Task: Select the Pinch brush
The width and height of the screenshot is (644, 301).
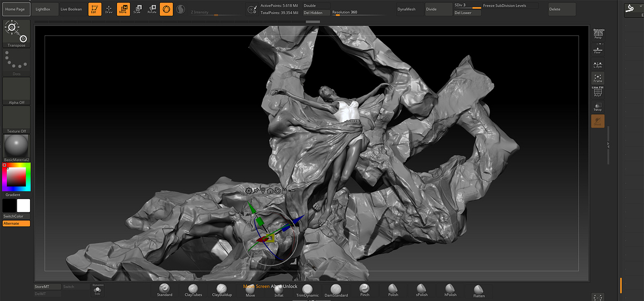Action: click(364, 290)
